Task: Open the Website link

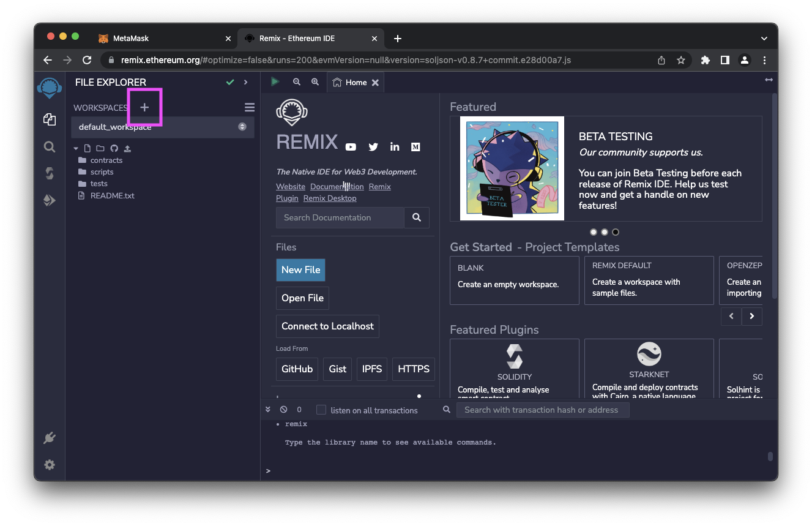Action: point(291,187)
